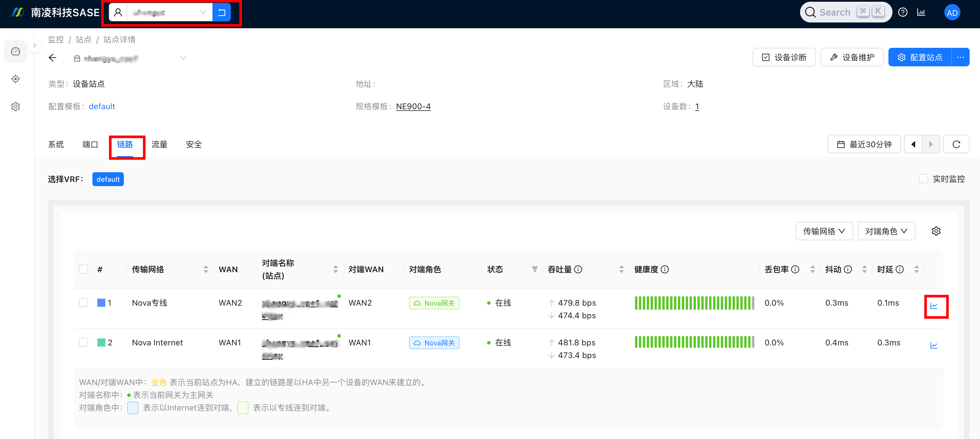
Task: Click the help question mark icon
Action: [903, 13]
